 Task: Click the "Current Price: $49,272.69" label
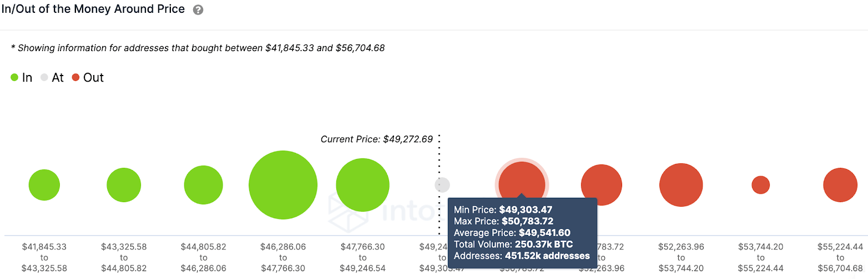point(376,139)
